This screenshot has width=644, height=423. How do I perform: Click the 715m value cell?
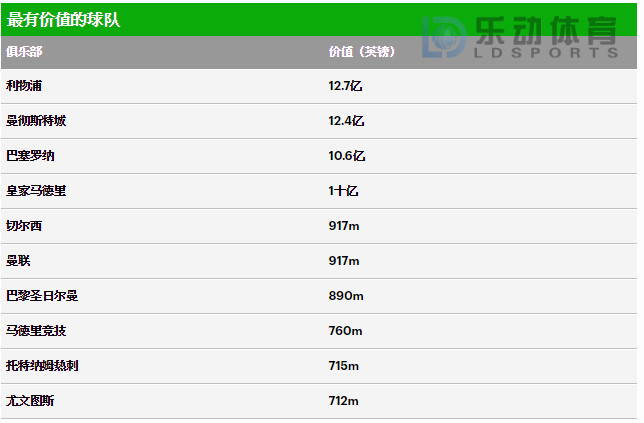[344, 366]
